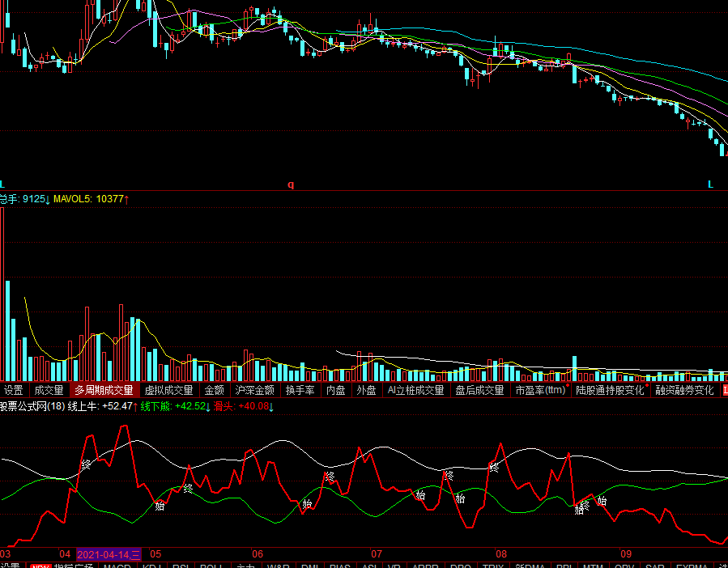Switch to the 虚拟成交量 tab
The image size is (728, 568).
[168, 390]
